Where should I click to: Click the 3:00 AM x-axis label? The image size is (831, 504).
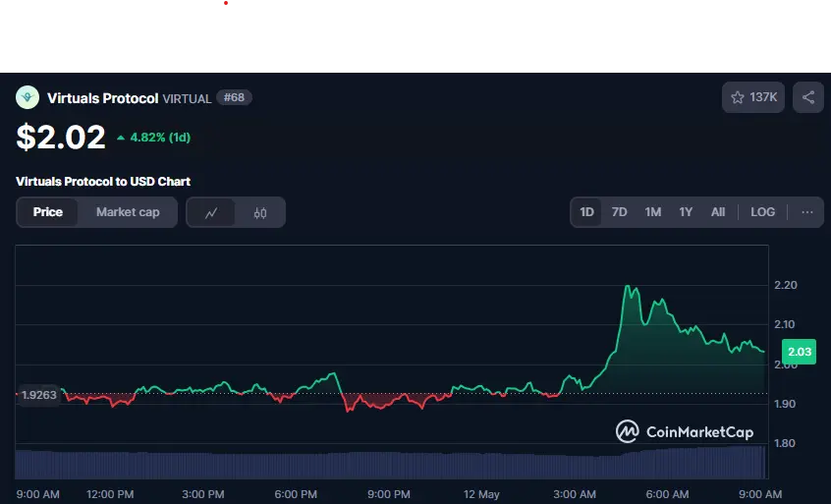click(575, 494)
